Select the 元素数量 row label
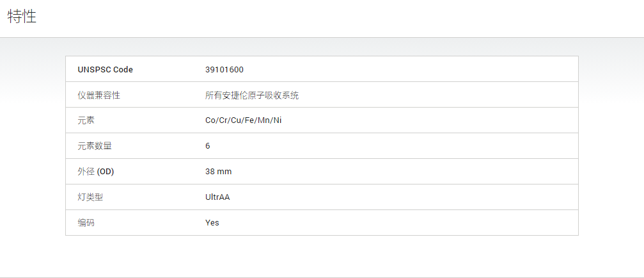Screen dimensions: 644x278 click(95, 147)
